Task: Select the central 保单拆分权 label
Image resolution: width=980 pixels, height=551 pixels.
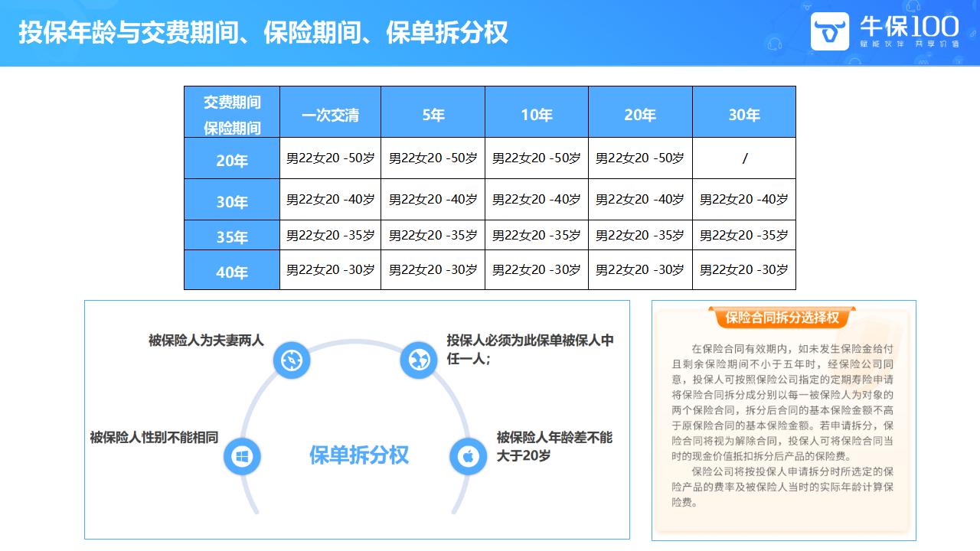Action: 359,455
